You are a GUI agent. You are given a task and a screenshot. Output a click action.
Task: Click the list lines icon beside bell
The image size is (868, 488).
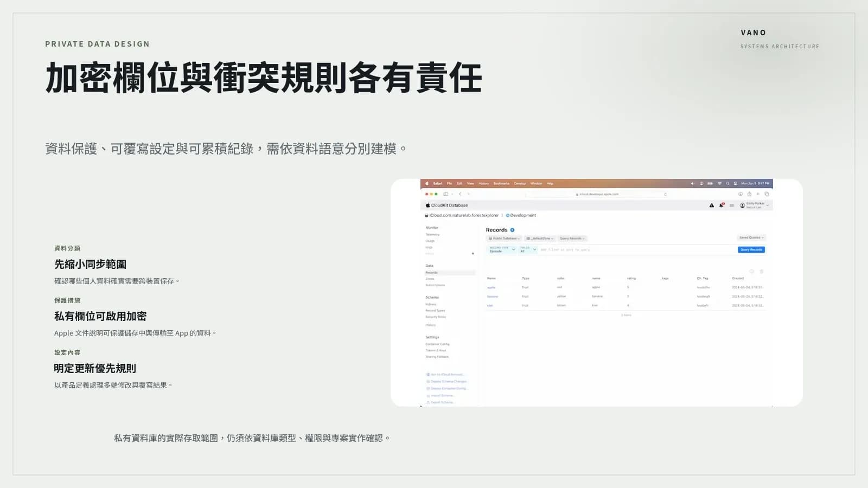tap(732, 205)
